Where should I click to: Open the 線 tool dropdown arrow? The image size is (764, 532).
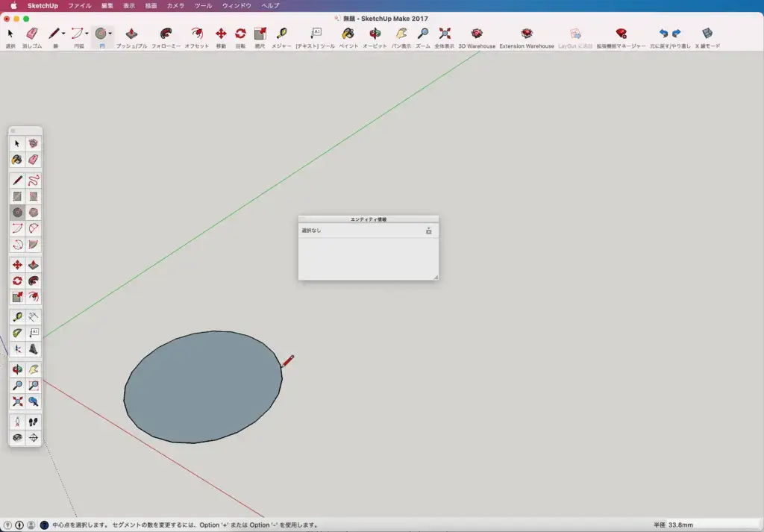click(63, 34)
